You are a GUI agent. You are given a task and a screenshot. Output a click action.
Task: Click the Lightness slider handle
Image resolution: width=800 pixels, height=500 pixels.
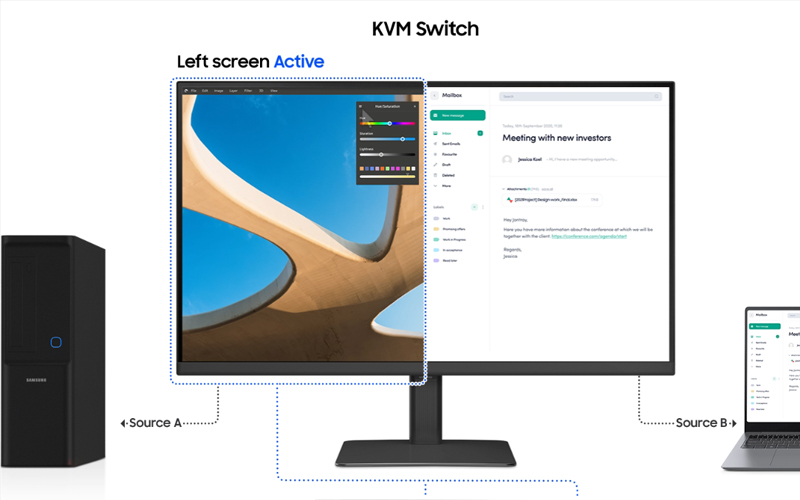coord(381,154)
